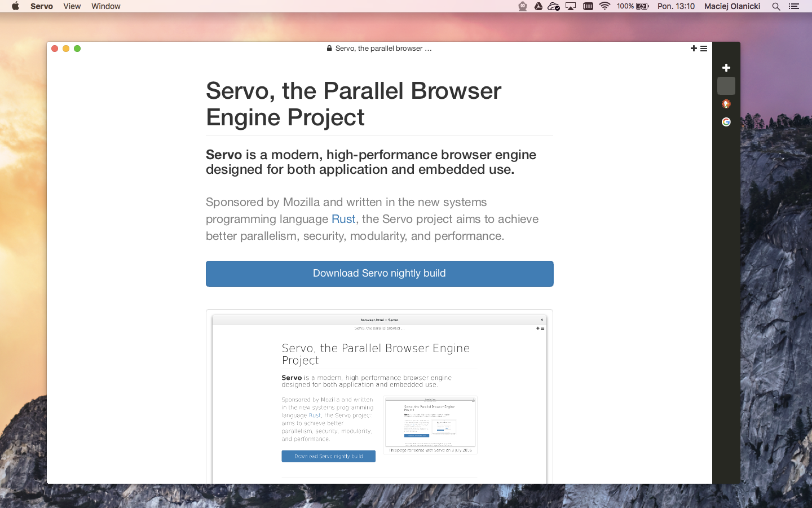Screen dimensions: 812x508
Task: Click the cloud sync status icon
Action: coord(554,6)
